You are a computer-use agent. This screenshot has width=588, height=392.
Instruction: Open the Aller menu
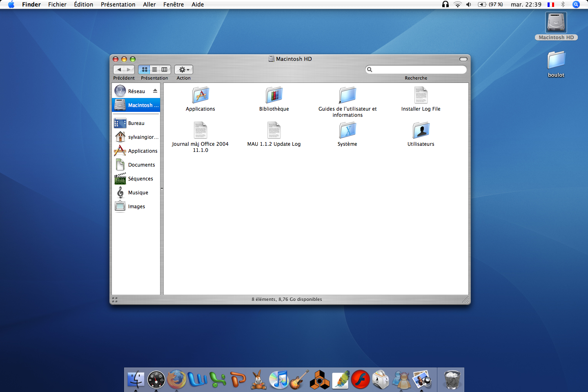point(149,4)
